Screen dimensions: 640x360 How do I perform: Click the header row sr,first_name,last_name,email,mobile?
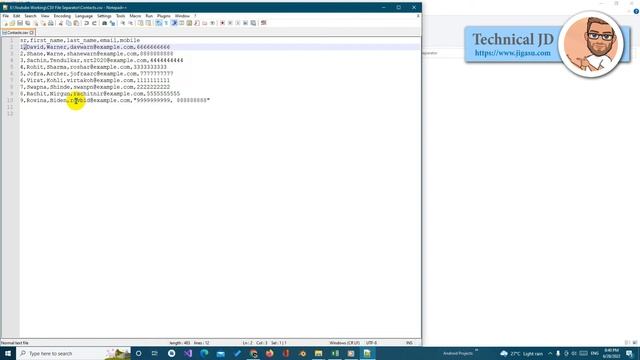[80, 40]
